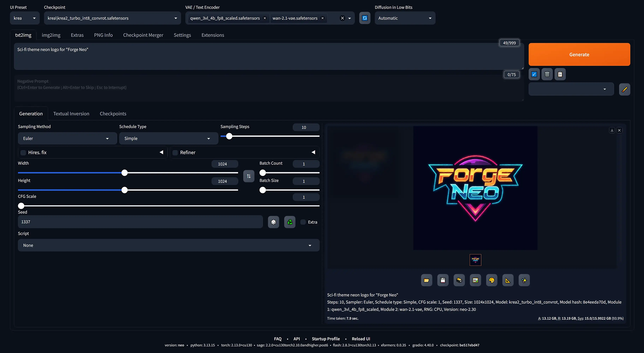
Task: Click the sparkle upscale icon
Action: coord(524,280)
